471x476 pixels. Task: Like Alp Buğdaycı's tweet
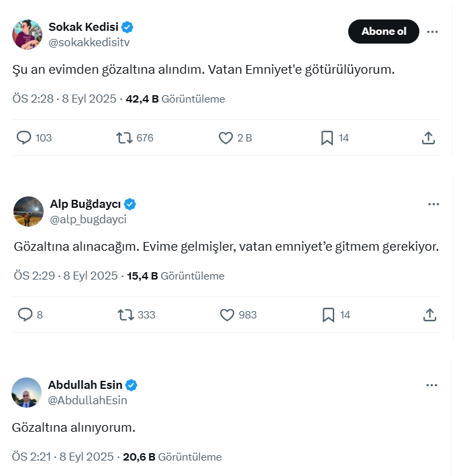click(x=227, y=314)
